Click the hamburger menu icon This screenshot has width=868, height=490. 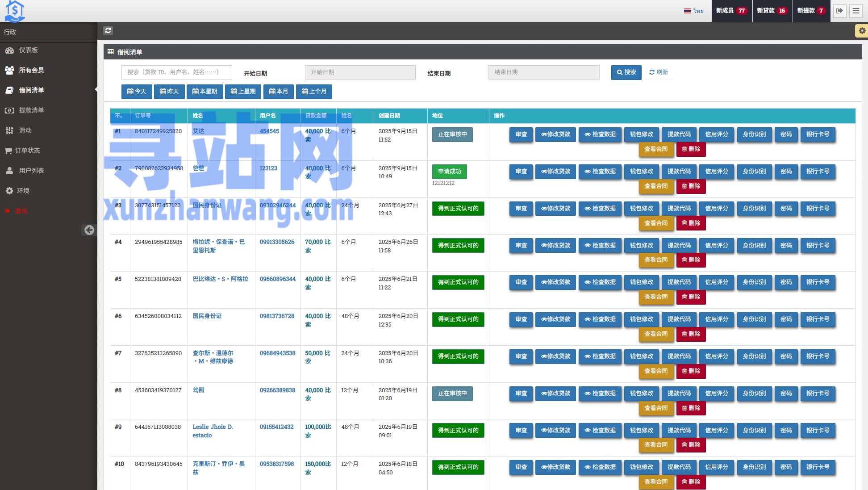856,11
